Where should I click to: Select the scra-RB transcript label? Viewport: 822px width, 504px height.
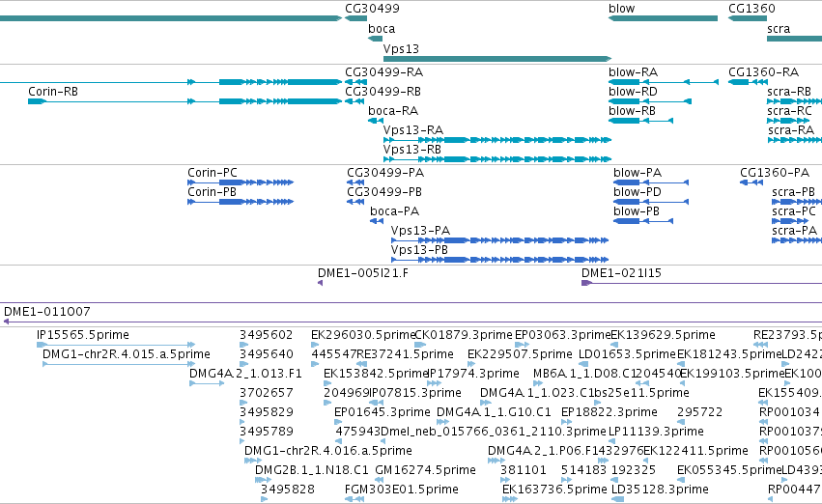tap(789, 92)
